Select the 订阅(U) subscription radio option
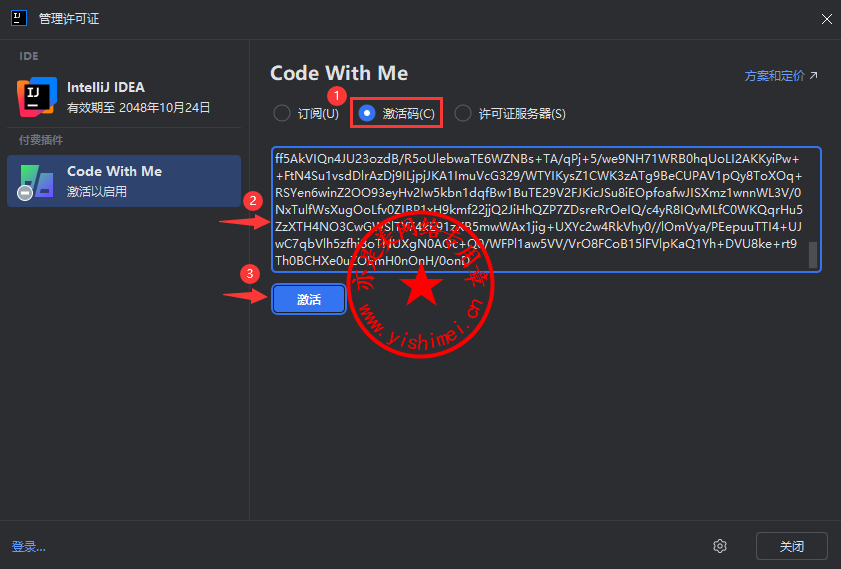Image resolution: width=841 pixels, height=569 pixels. tap(306, 114)
